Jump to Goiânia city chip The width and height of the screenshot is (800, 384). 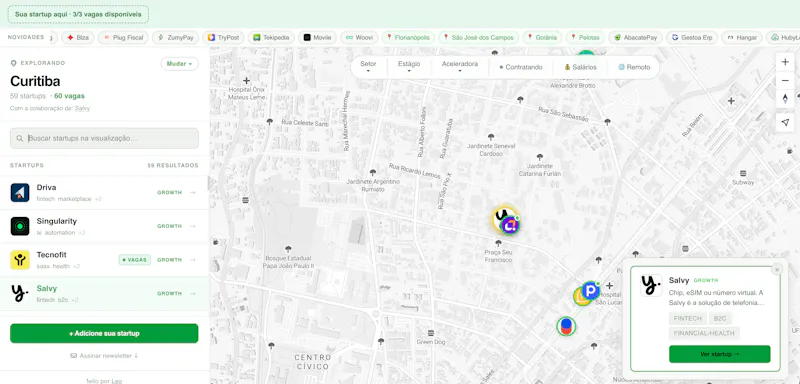tap(542, 38)
